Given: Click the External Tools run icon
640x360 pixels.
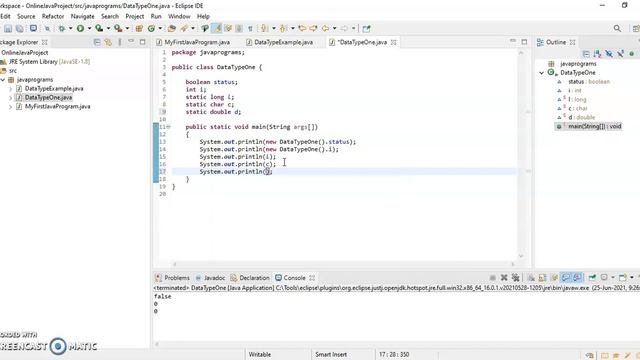Looking at the screenshot, I should point(118,29).
